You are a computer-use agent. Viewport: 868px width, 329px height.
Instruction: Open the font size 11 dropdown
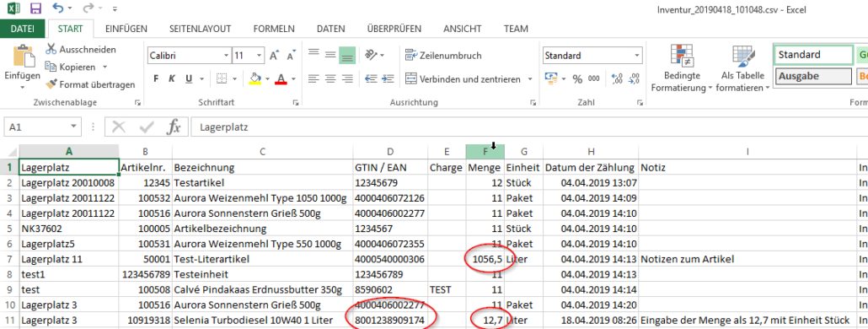click(260, 56)
